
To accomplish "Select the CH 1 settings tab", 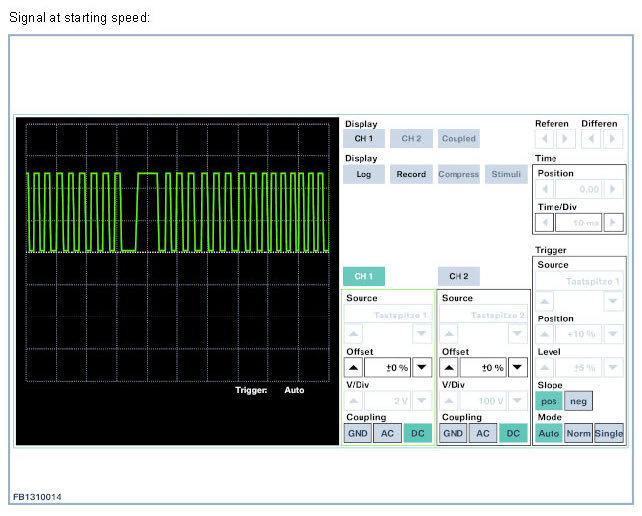I will (363, 276).
